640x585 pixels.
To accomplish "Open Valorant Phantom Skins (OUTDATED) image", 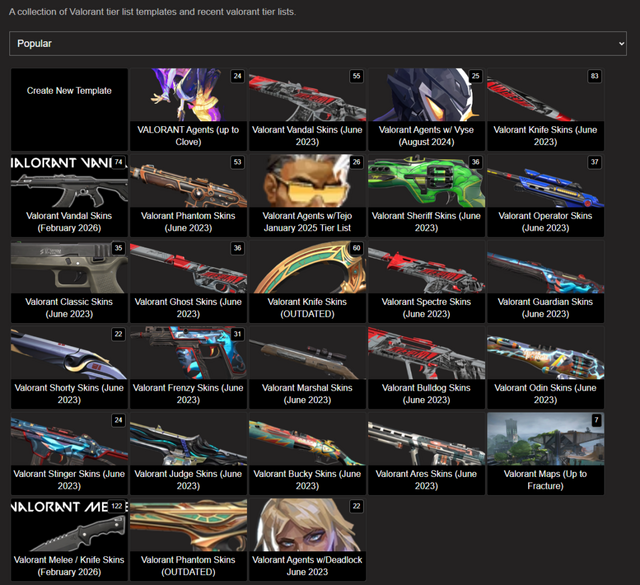I will 188,525.
